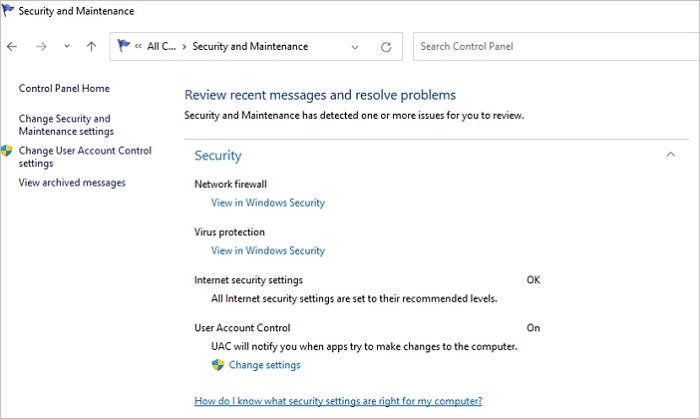Click 'UAC will notify you' description text

(364, 347)
